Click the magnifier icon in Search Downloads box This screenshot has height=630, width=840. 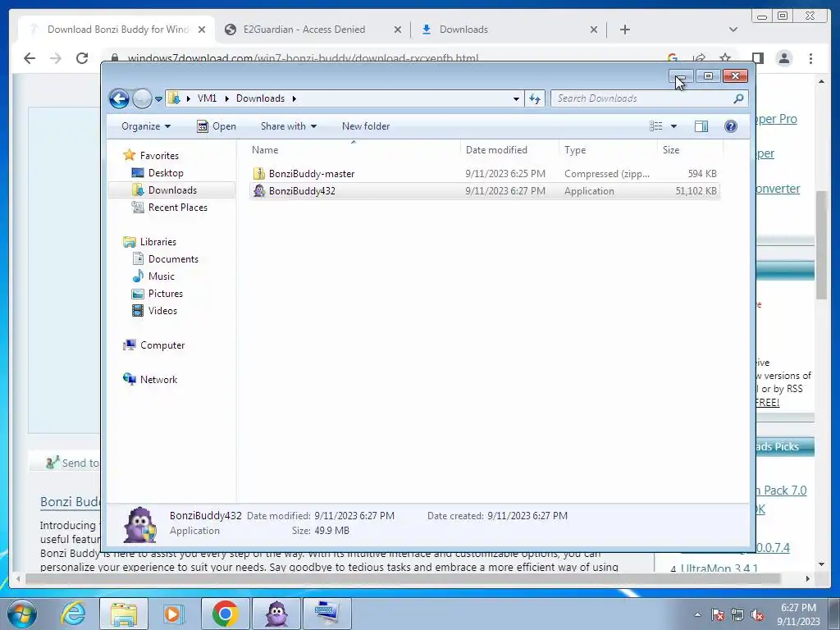pyautogui.click(x=739, y=98)
